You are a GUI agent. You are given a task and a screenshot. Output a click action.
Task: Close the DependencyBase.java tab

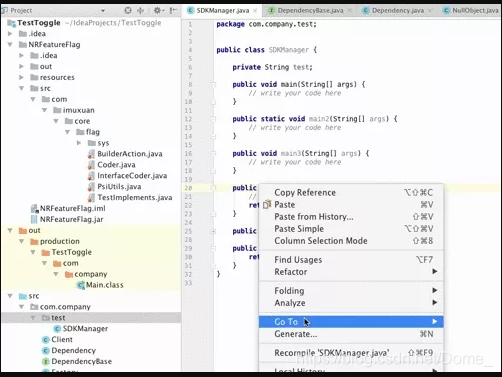pos(349,11)
